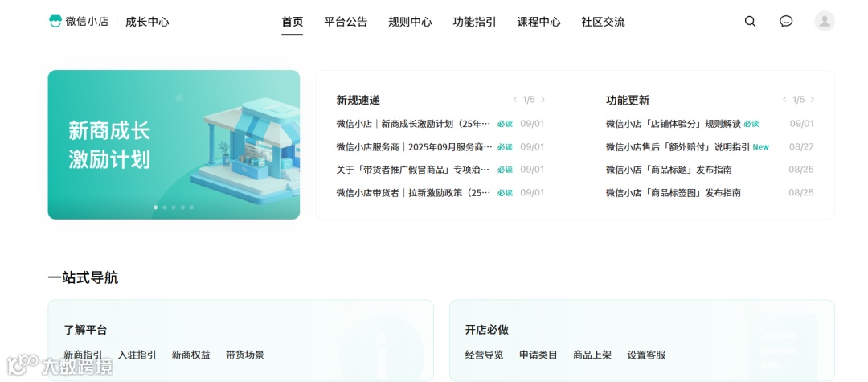Click the 微信小店 logo
Image resolution: width=868 pixels, height=382 pixels.
[x=79, y=22]
